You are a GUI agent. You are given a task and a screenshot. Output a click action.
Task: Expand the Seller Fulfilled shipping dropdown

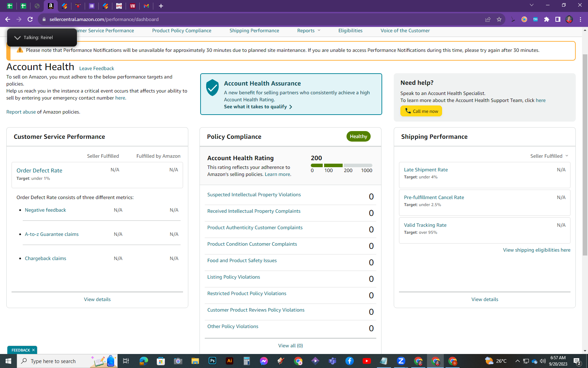tap(549, 156)
